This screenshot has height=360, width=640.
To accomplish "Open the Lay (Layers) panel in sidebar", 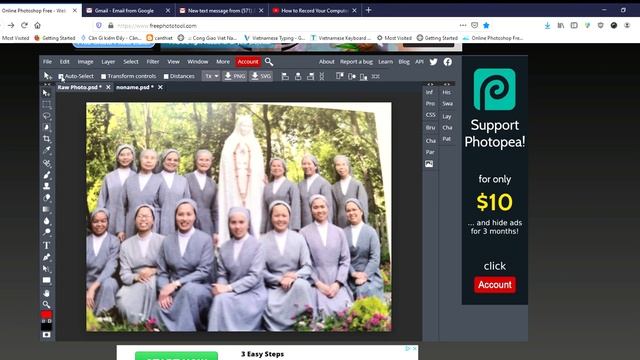I will tap(447, 116).
